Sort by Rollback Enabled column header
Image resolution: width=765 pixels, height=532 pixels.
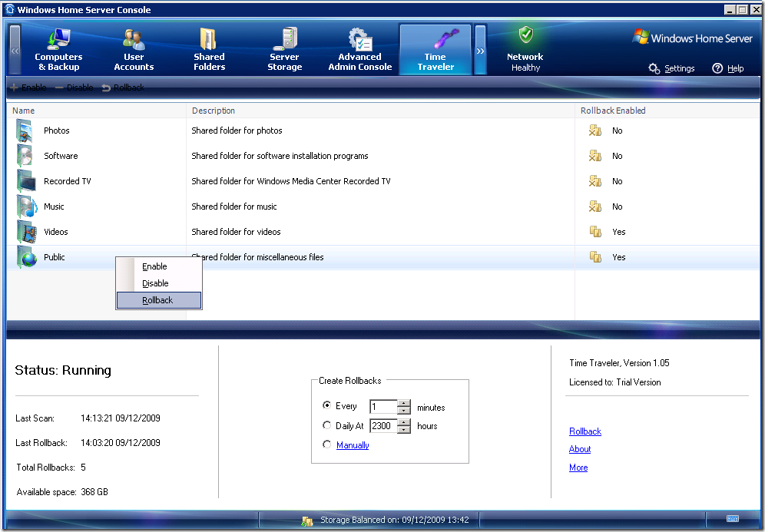(667, 111)
